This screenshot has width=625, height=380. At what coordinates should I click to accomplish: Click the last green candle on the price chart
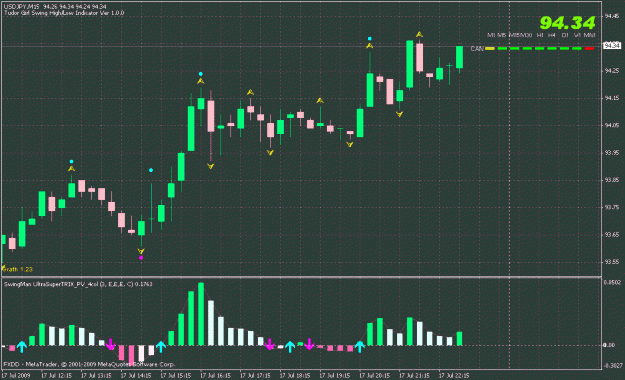[x=459, y=58]
